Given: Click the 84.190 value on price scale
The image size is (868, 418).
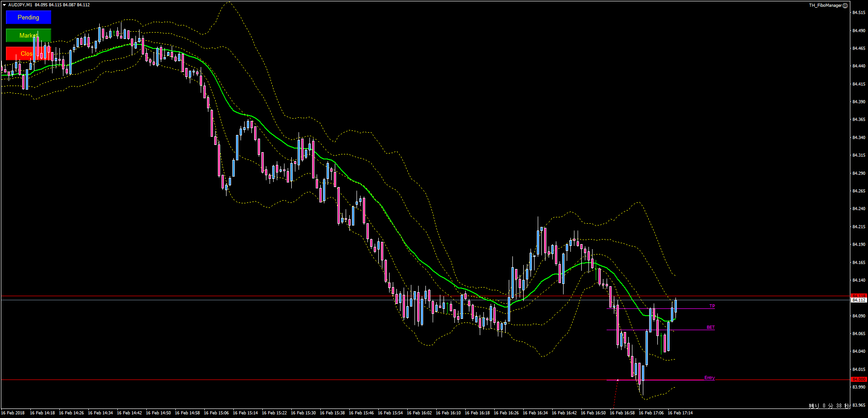Looking at the screenshot, I should pyautogui.click(x=859, y=245).
